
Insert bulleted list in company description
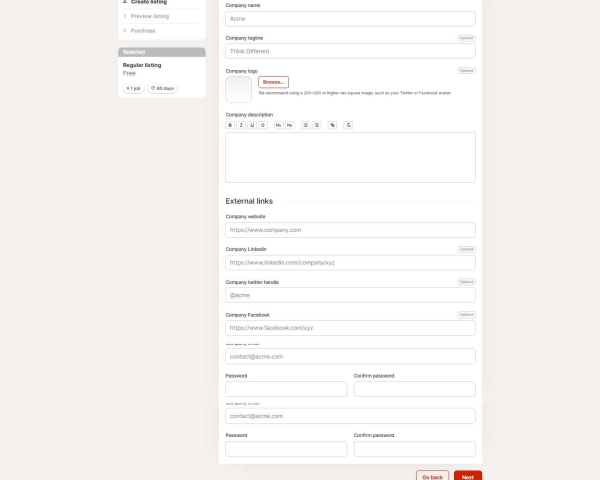(x=306, y=125)
